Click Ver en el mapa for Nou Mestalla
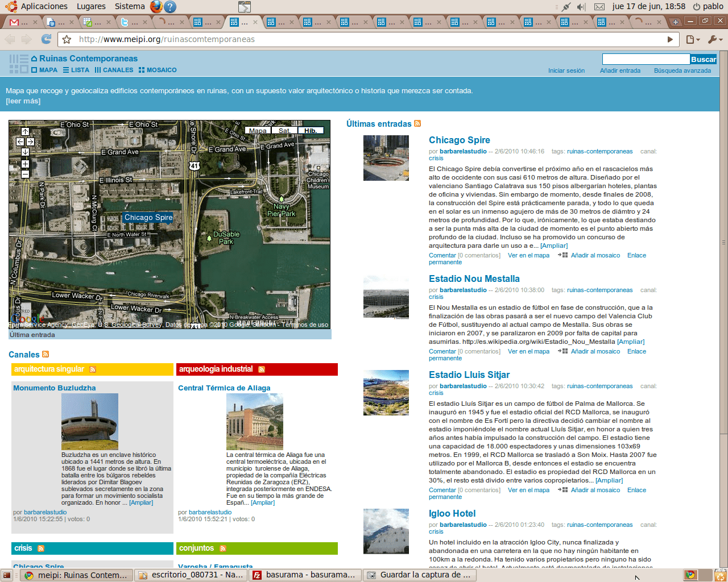 tap(528, 351)
